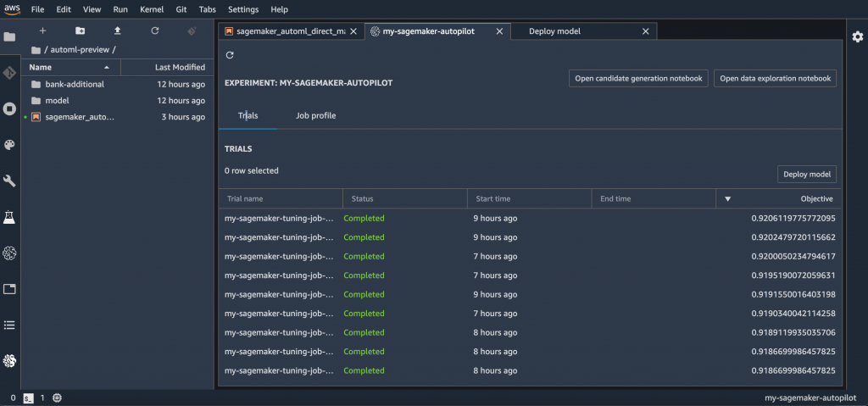868x406 pixels.
Task: Open the View menu
Action: tap(92, 9)
